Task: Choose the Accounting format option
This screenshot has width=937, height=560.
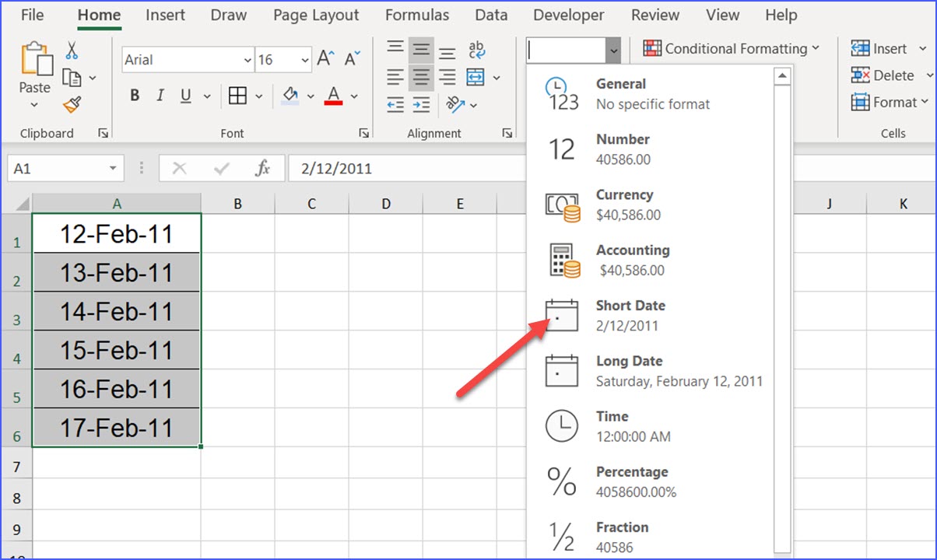Action: [651, 260]
